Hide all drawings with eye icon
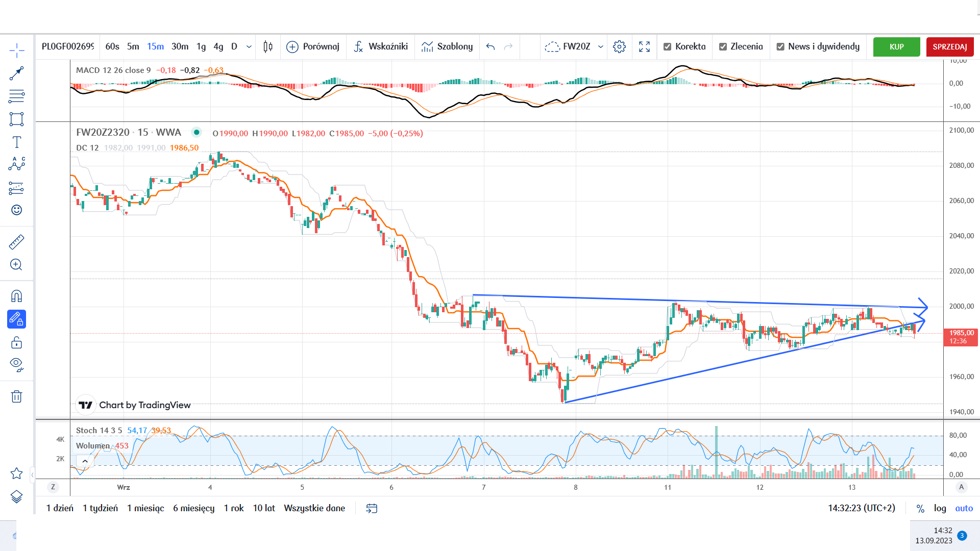 coord(16,365)
